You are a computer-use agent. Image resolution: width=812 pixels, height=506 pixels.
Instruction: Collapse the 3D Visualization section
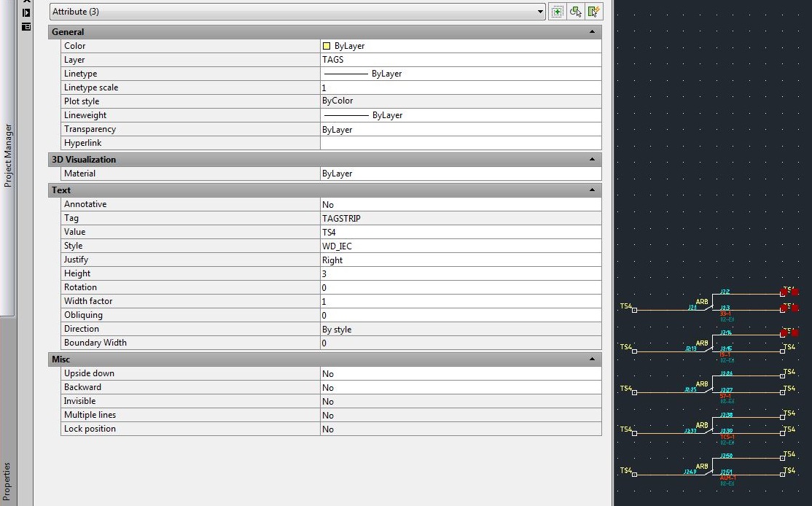pyautogui.click(x=592, y=159)
